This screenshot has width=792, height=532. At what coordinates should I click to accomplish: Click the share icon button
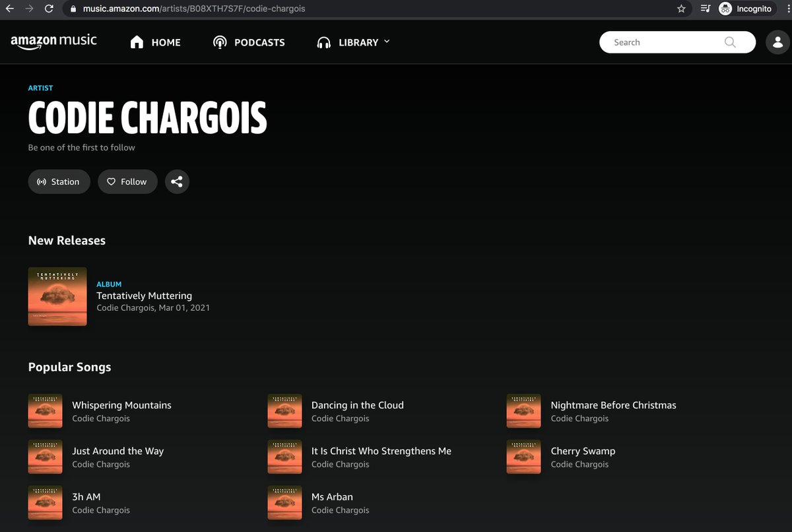click(177, 182)
